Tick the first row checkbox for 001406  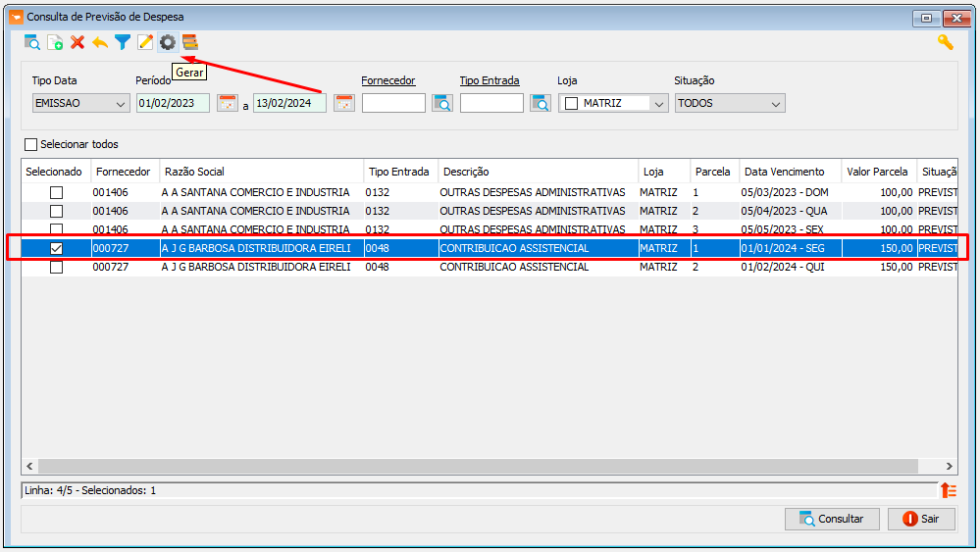[x=56, y=192]
